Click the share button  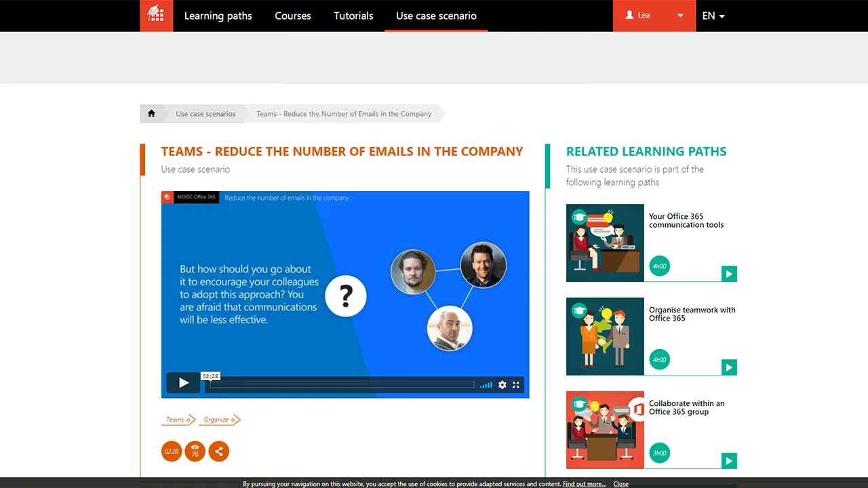(x=219, y=451)
